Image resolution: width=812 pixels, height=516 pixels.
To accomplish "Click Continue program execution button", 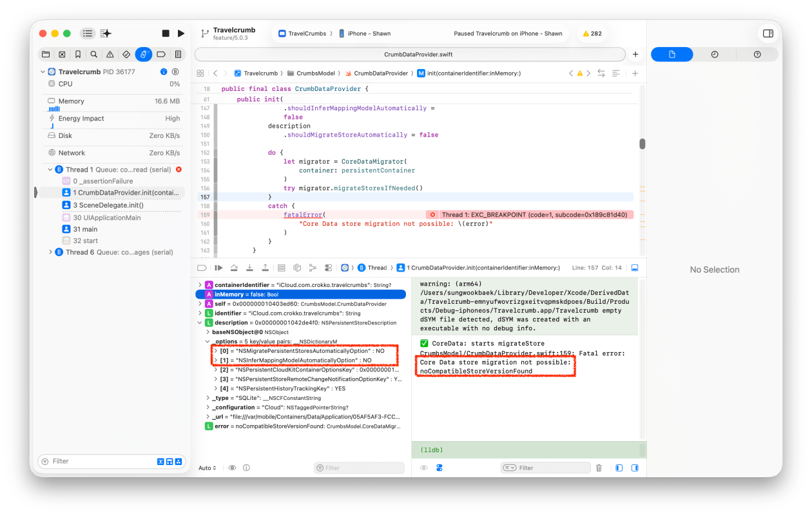I will tap(218, 268).
